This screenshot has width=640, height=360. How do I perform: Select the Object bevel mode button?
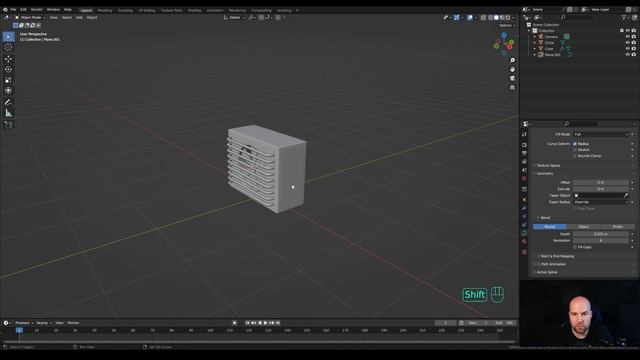click(x=584, y=227)
